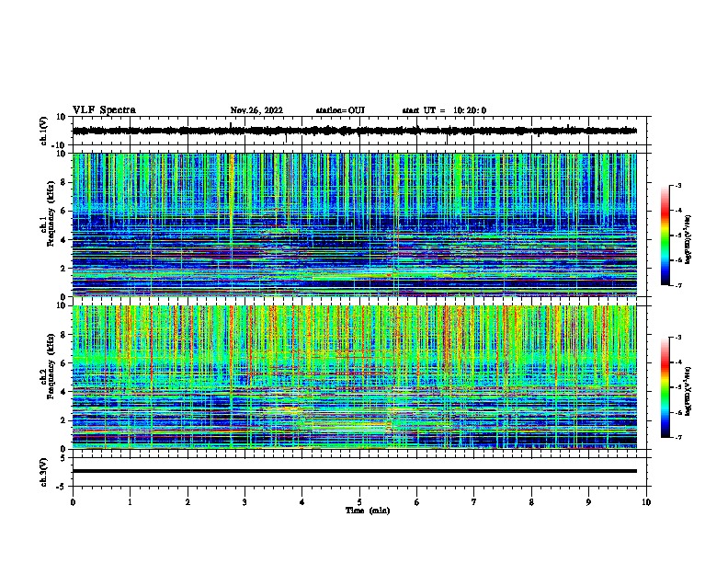This screenshot has height=563, width=728.
Task: Click the ch.2 spectrogram panel
Action: click(355, 377)
